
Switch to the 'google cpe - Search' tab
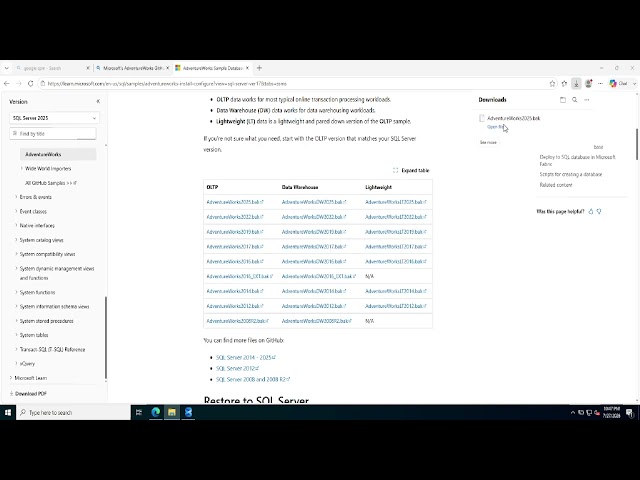point(47,68)
